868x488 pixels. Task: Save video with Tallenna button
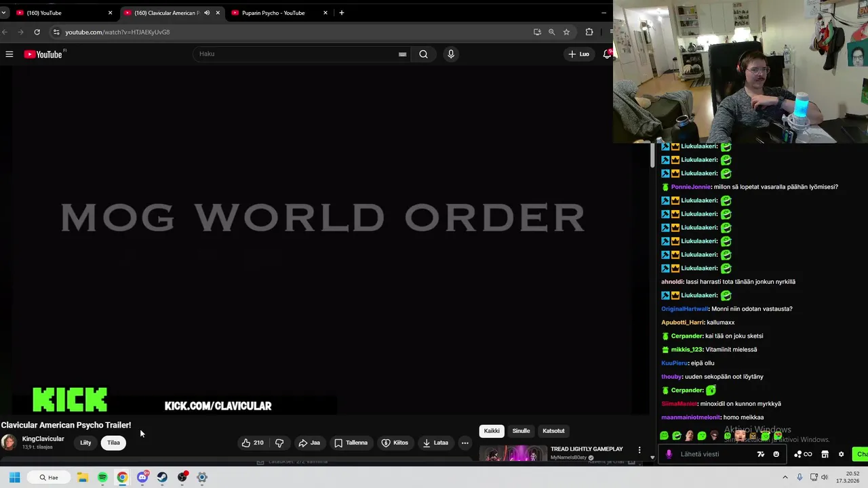351,443
